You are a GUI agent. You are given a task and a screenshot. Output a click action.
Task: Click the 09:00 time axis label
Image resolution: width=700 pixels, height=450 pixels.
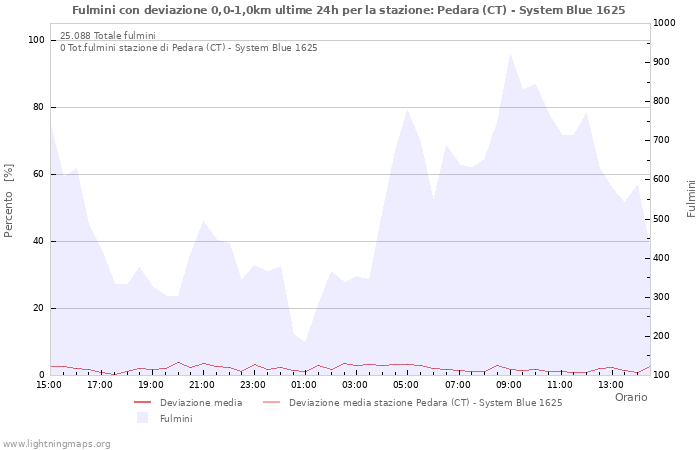tap(508, 385)
